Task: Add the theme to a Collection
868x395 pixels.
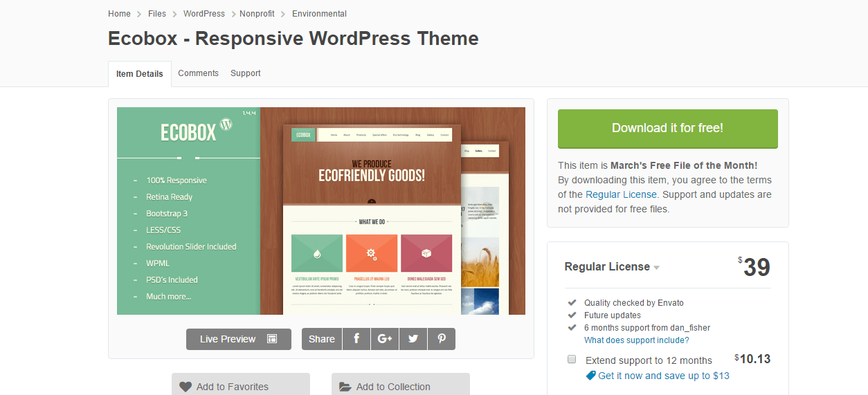Action: coord(401,385)
